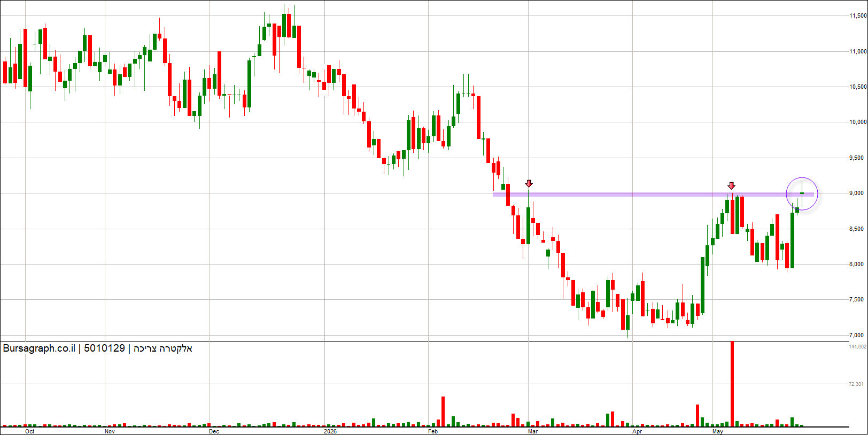The height and width of the screenshot is (435, 868).
Task: Click the 8,000 price axis label
Action: click(856, 264)
